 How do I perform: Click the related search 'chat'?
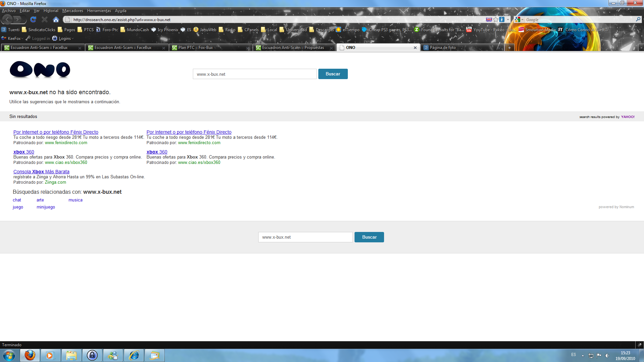pos(17,200)
